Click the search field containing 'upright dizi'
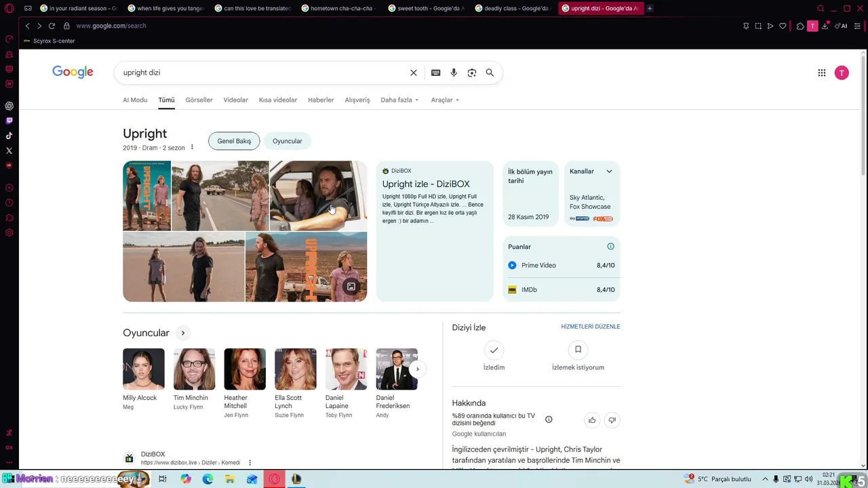 [x=263, y=73]
